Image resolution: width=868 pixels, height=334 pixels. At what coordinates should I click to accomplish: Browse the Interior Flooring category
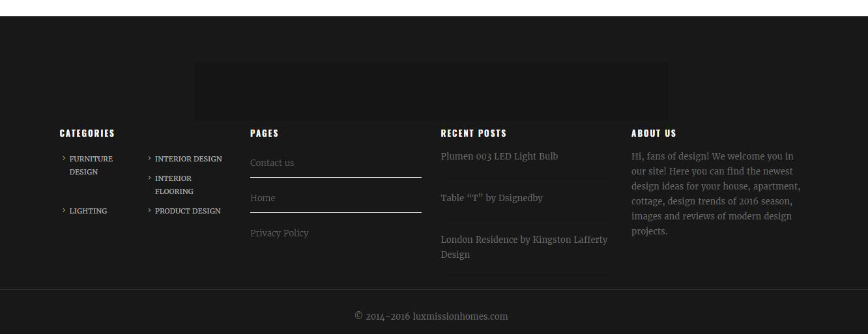(x=173, y=185)
